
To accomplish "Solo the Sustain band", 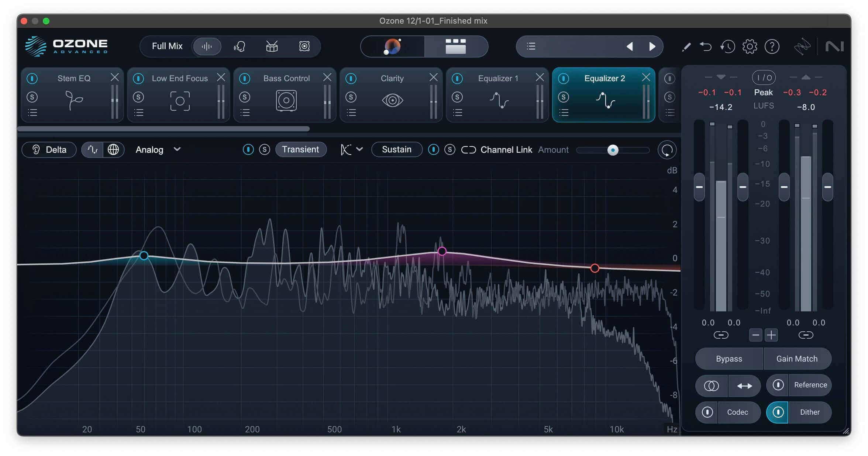I will tap(449, 149).
